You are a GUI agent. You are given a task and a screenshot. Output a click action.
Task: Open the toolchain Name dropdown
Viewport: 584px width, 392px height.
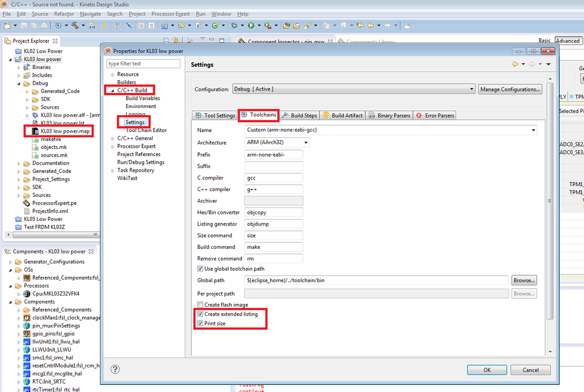391,130
